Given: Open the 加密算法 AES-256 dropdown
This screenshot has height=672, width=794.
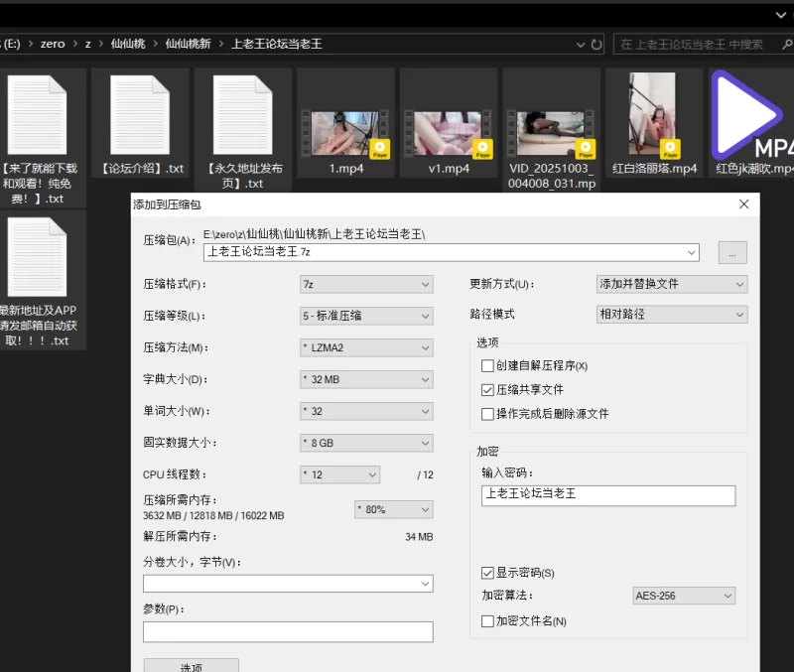Looking at the screenshot, I should 684,596.
